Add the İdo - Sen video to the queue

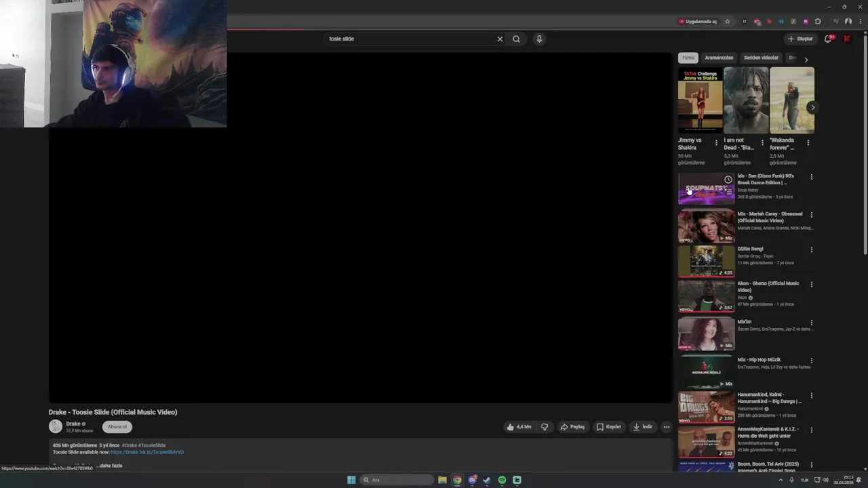[x=728, y=192]
